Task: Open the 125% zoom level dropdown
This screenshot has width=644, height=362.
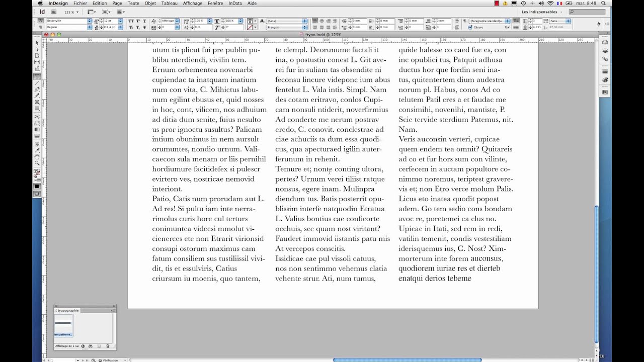Action: pyautogui.click(x=77, y=12)
